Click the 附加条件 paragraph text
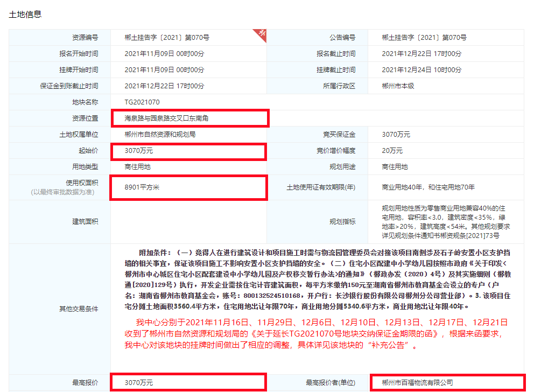Screen dimensions: 534x392 pyautogui.click(x=318, y=279)
